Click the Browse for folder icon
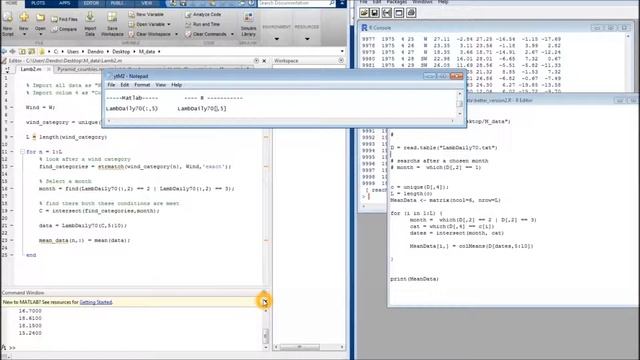Viewport: 640px width, 360px height. pyautogui.click(x=31, y=51)
